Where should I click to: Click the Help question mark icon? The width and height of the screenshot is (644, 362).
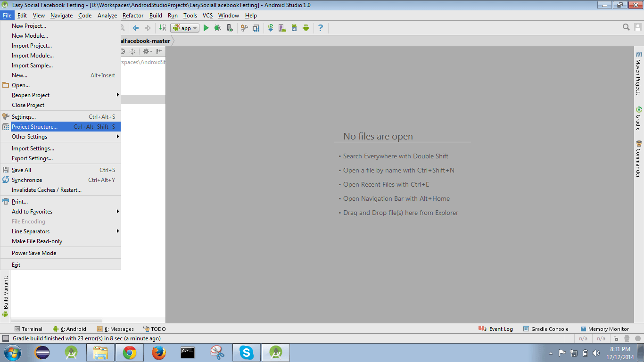point(321,28)
